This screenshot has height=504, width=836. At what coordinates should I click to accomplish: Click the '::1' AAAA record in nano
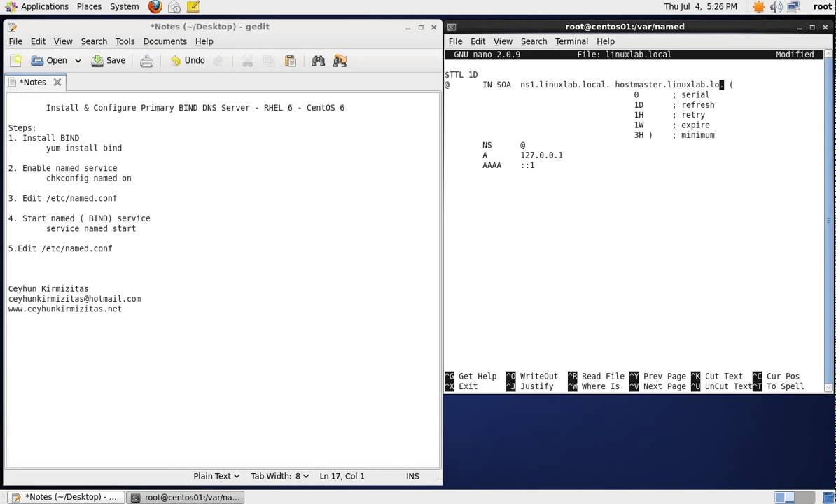(x=527, y=165)
